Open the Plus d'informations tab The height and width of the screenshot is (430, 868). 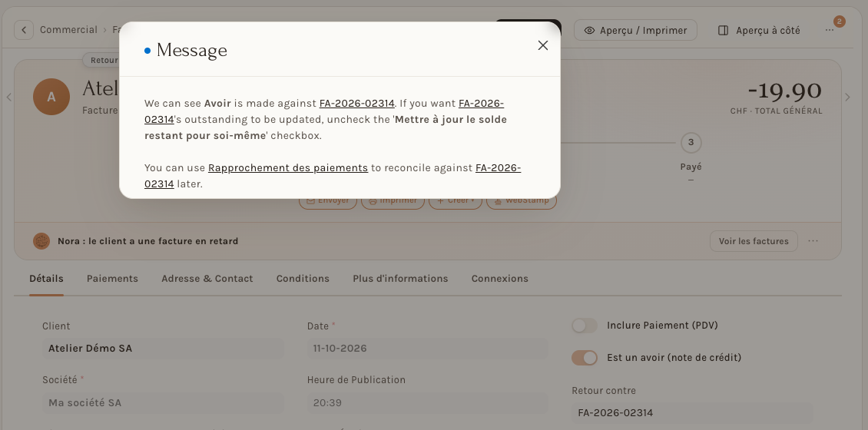(400, 279)
